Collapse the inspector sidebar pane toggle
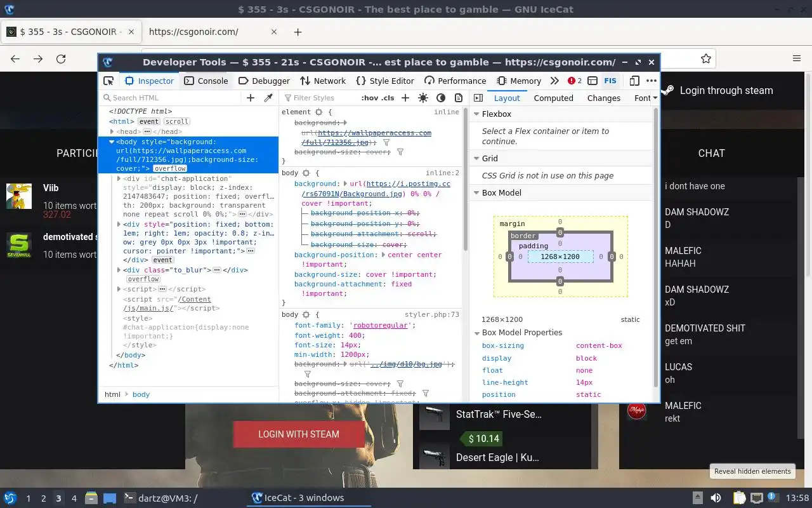This screenshot has width=812, height=508. 478,98
